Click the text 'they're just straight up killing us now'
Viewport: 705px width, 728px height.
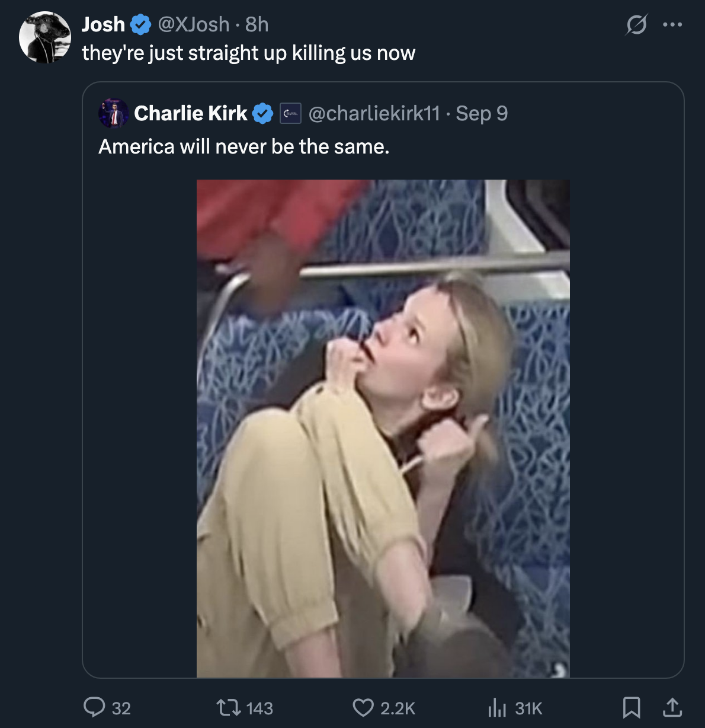point(248,53)
